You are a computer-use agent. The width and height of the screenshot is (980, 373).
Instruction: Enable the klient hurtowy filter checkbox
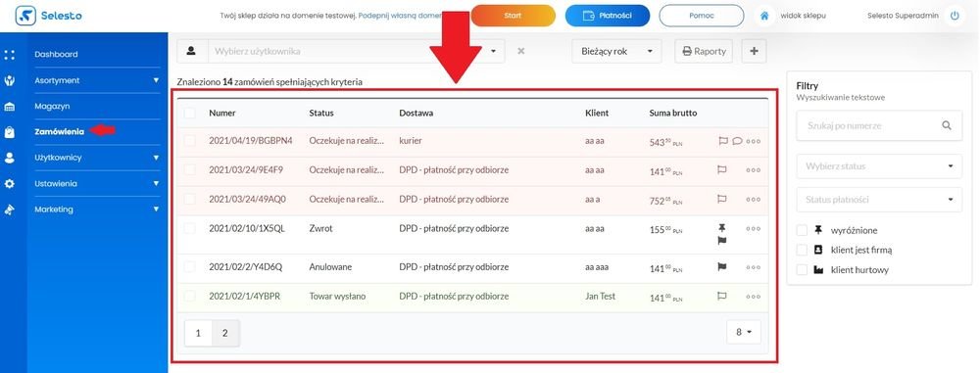coord(802,270)
